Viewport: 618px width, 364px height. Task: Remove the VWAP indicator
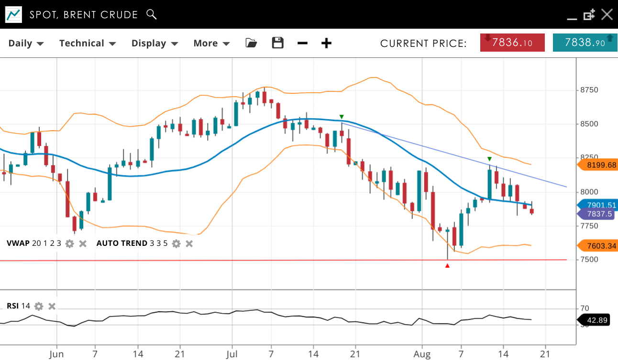tap(83, 243)
